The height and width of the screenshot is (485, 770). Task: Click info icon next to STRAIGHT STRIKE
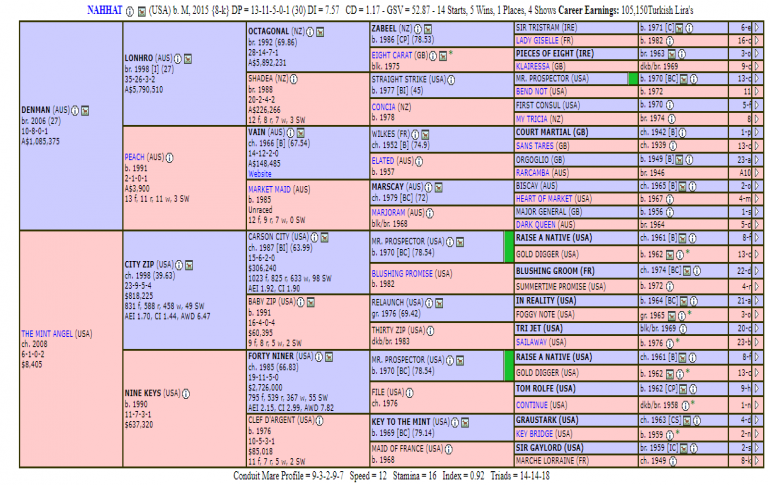(x=451, y=80)
